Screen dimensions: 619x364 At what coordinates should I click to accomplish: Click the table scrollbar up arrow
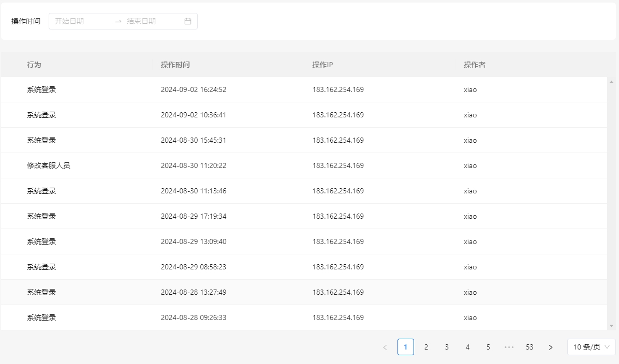pyautogui.click(x=611, y=82)
